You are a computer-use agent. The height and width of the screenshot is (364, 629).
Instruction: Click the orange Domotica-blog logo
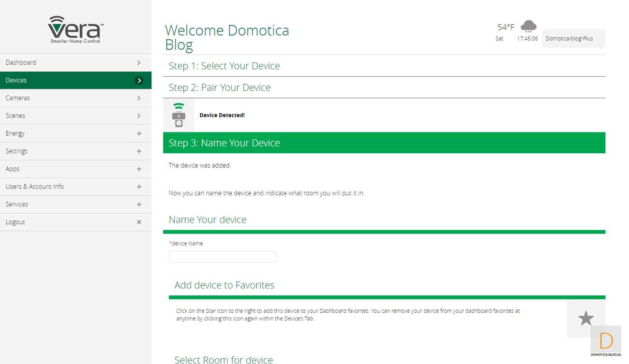click(x=606, y=341)
